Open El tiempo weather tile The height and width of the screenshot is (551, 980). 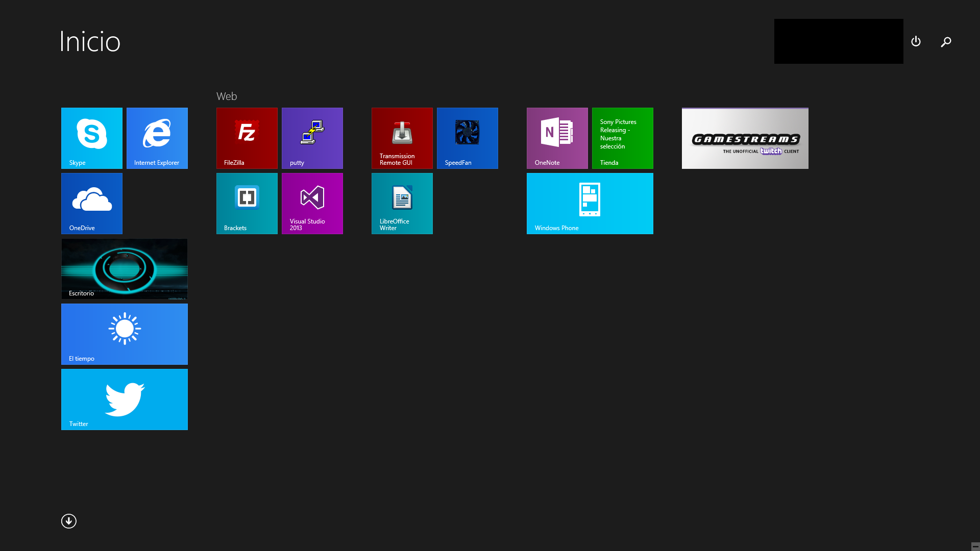pyautogui.click(x=125, y=334)
